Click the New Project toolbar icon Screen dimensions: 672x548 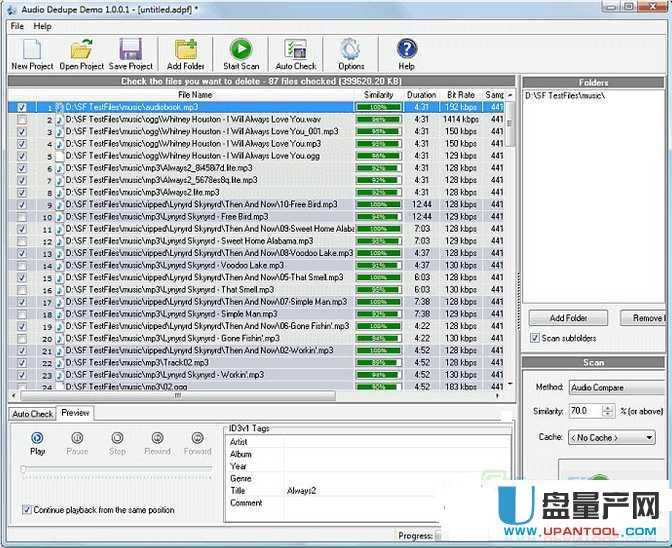pos(32,51)
